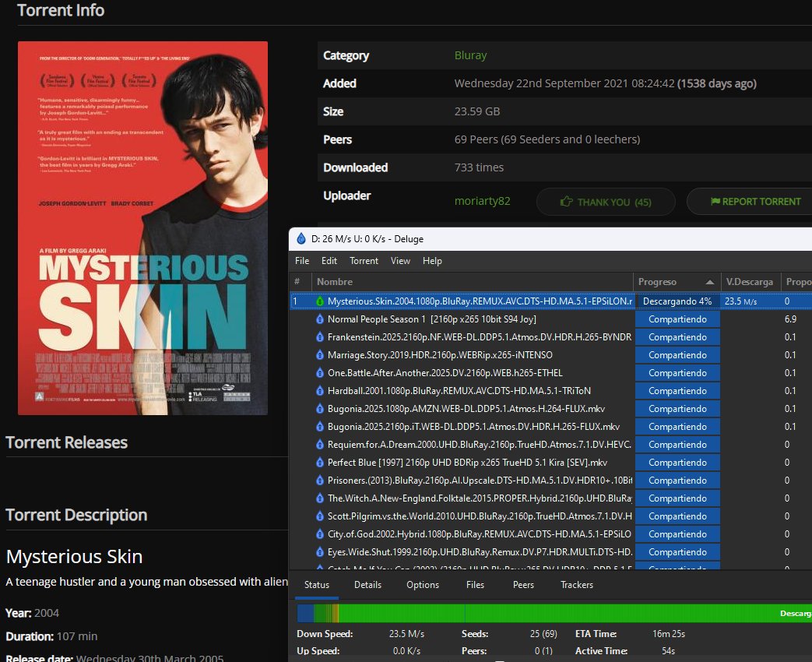
Task: Sort torrents by V.Descarga column
Action: click(750, 282)
